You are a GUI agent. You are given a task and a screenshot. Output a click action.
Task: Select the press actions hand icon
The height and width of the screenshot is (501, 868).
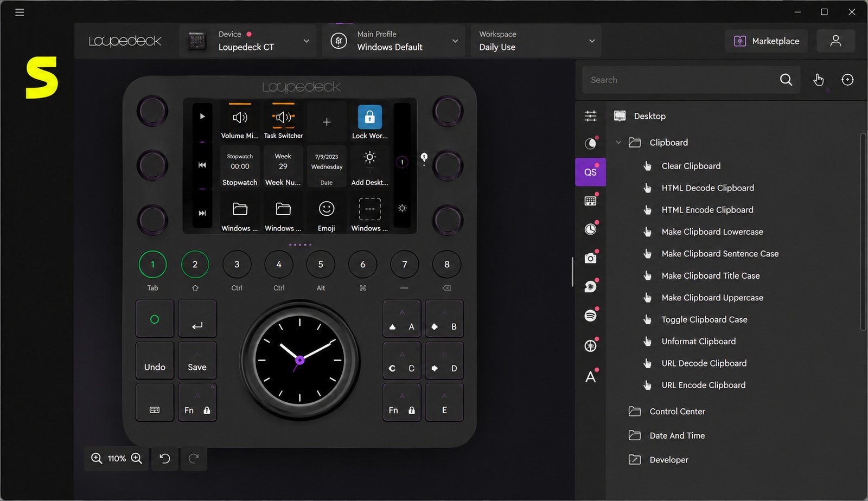pyautogui.click(x=818, y=80)
